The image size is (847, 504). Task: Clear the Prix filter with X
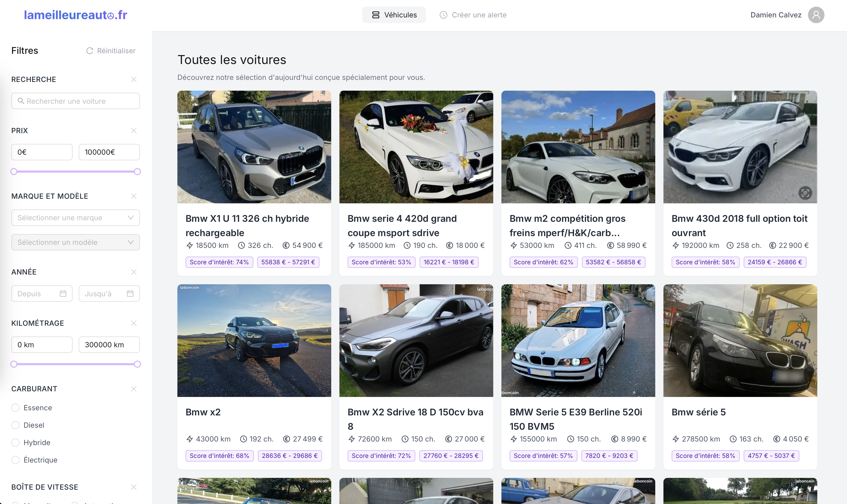click(134, 131)
